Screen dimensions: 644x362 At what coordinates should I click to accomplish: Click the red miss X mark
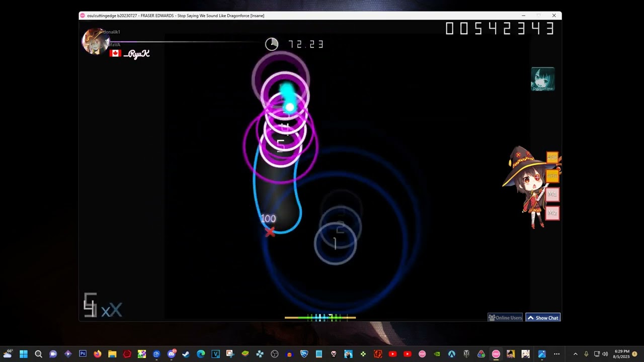[270, 231]
